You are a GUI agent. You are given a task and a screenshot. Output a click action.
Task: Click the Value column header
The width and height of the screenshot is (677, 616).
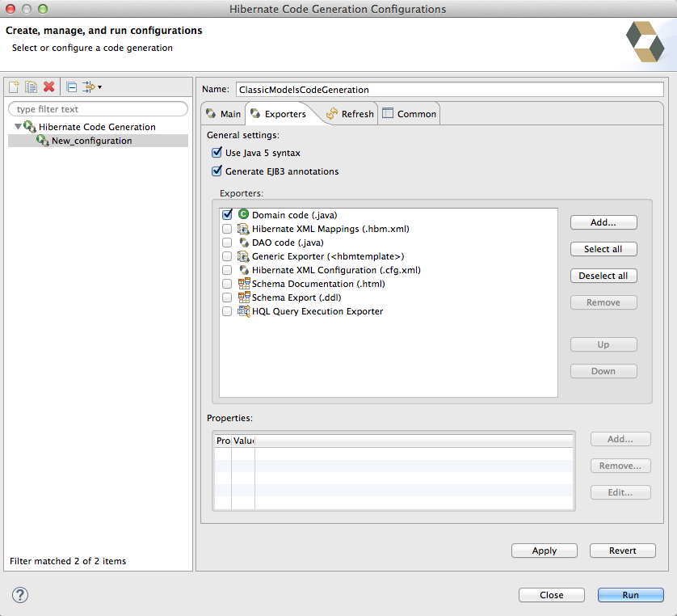pyautogui.click(x=243, y=441)
